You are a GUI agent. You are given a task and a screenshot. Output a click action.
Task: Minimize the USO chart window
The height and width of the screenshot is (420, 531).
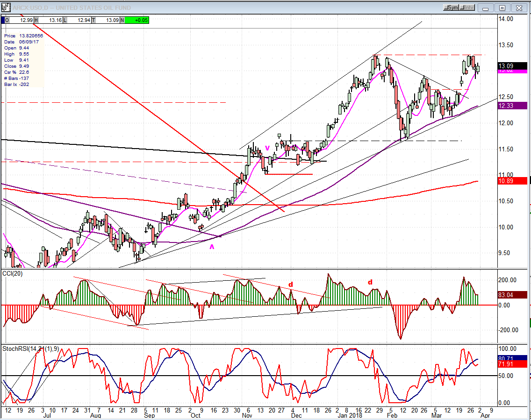click(487, 7)
